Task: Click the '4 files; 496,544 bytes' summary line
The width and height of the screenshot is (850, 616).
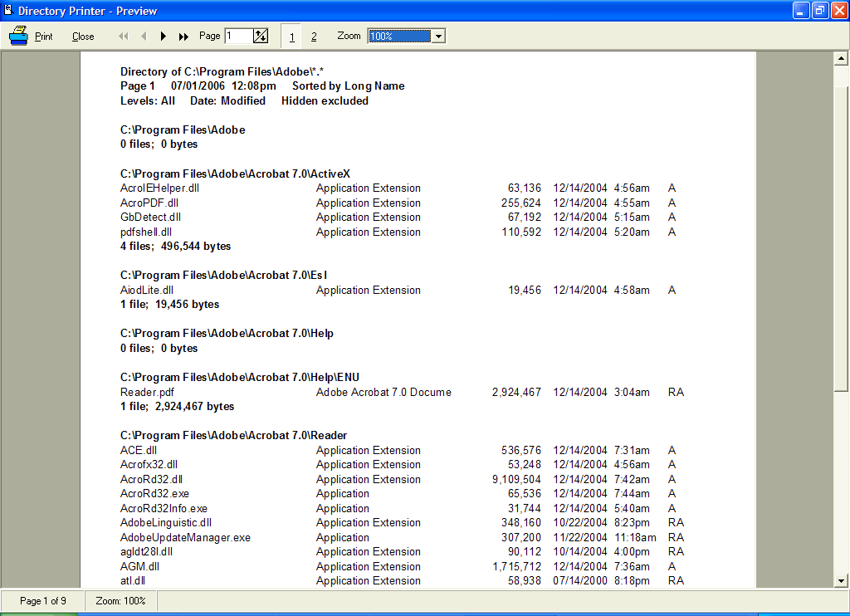Action: [176, 247]
